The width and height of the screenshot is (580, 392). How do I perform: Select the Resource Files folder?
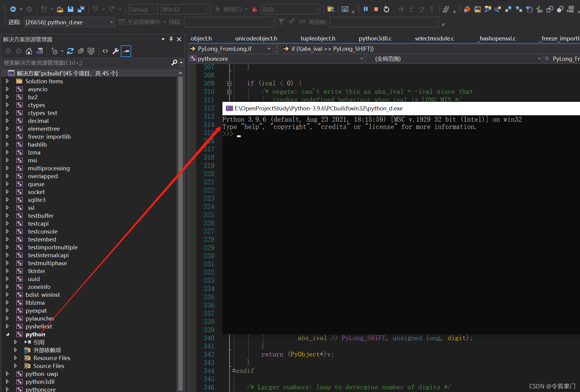[x=52, y=358]
